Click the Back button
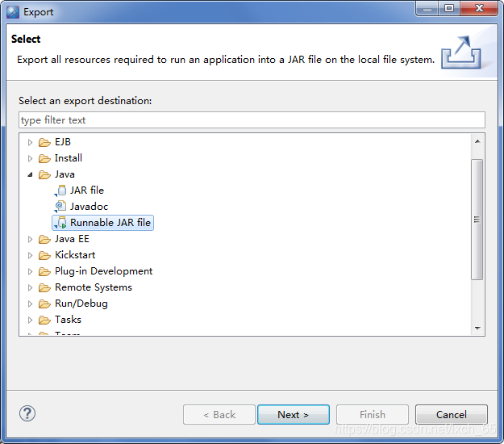The width and height of the screenshot is (504, 444). pos(219,414)
